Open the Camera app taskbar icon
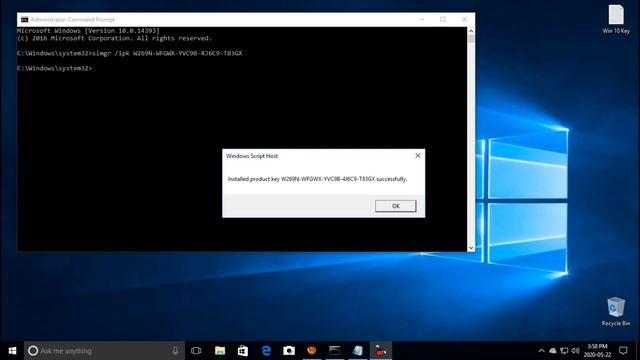 289,351
